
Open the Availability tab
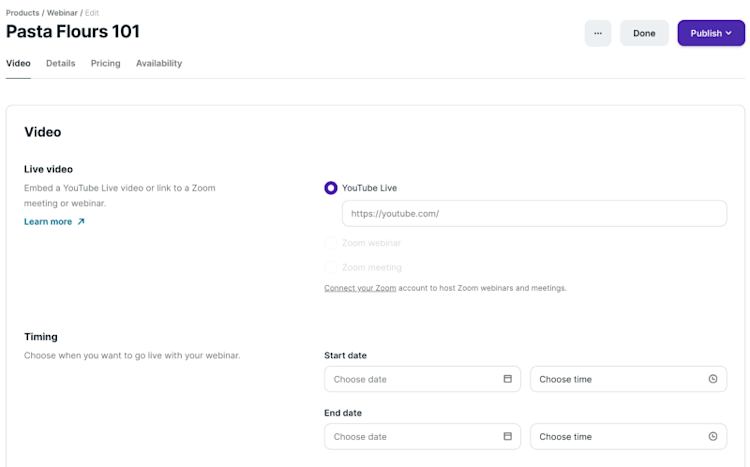click(x=159, y=63)
